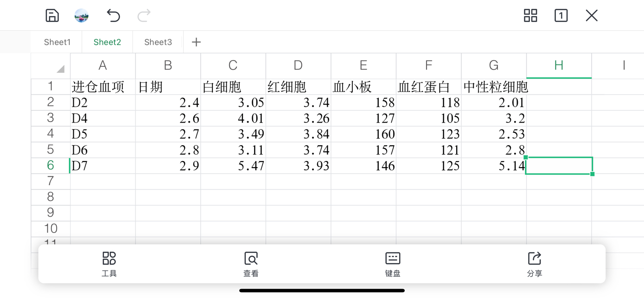Open the 工具 tools menu

109,264
